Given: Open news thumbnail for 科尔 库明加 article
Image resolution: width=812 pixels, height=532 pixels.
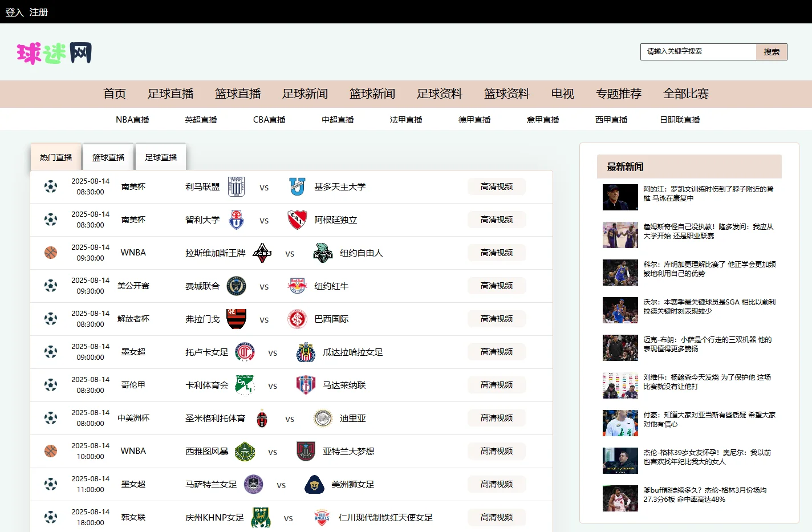Looking at the screenshot, I should 620,273.
